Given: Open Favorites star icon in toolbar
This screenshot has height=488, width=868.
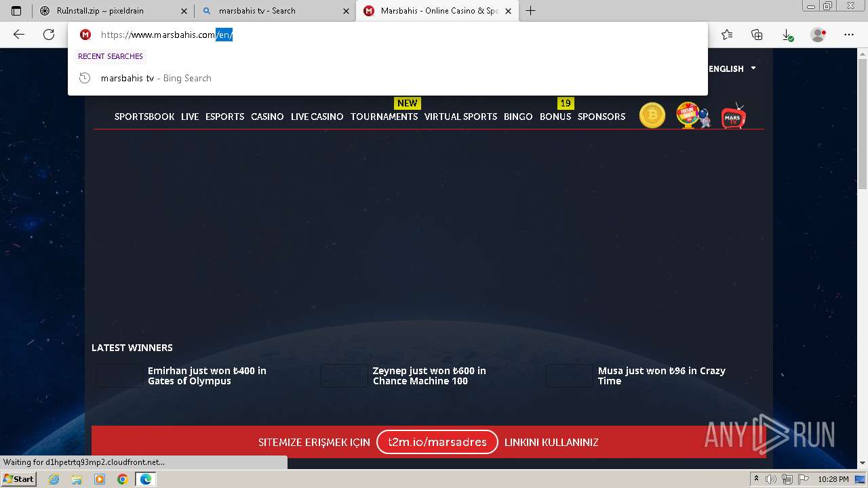Looking at the screenshot, I should click(727, 35).
